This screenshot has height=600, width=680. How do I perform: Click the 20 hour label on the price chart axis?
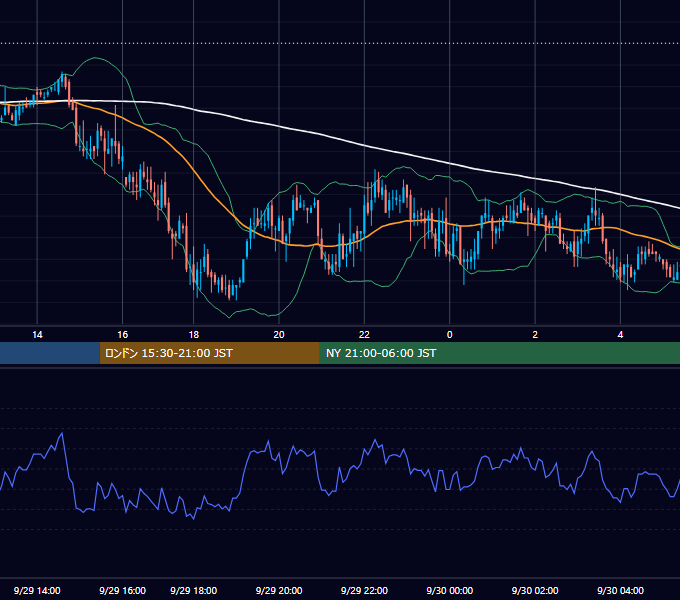(279, 335)
